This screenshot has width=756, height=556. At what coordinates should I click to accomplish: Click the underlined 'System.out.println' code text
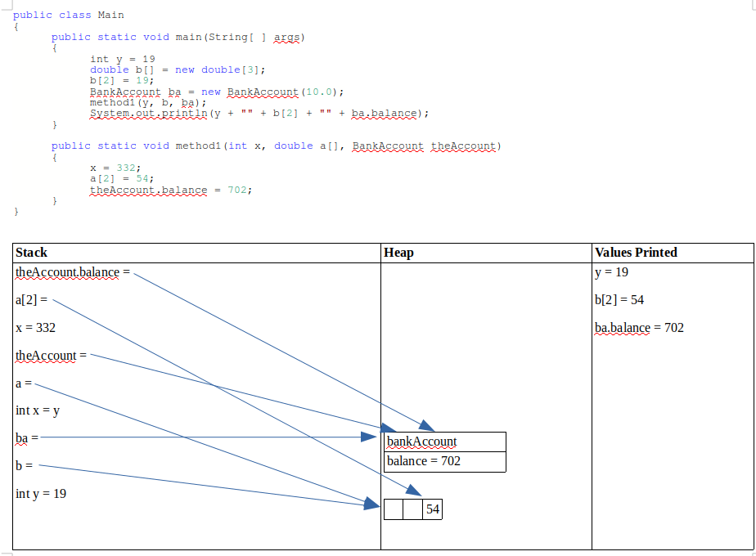(x=149, y=113)
